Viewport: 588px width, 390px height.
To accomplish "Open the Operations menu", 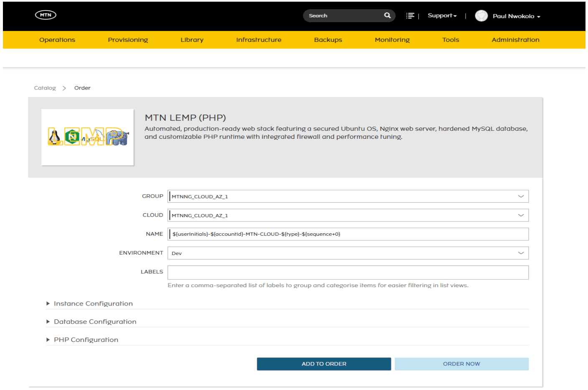I will [x=57, y=40].
